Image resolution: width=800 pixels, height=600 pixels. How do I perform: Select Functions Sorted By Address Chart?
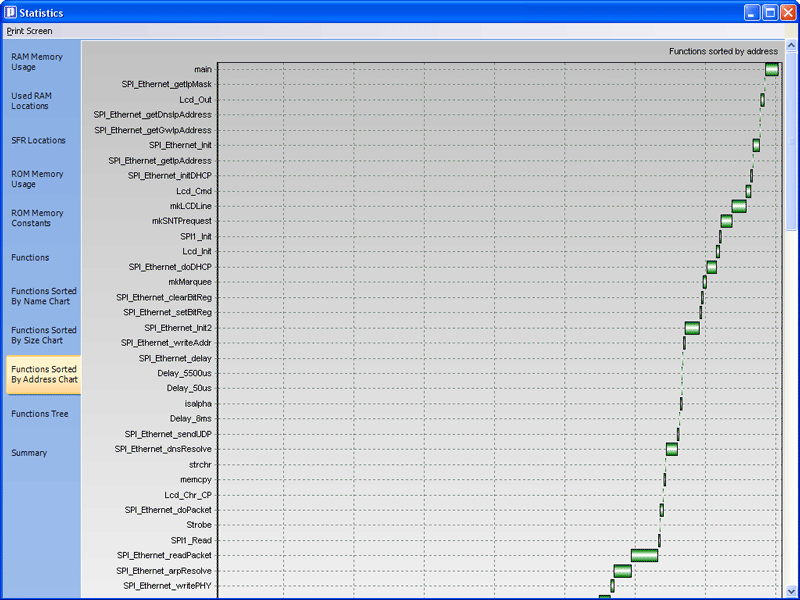point(44,374)
